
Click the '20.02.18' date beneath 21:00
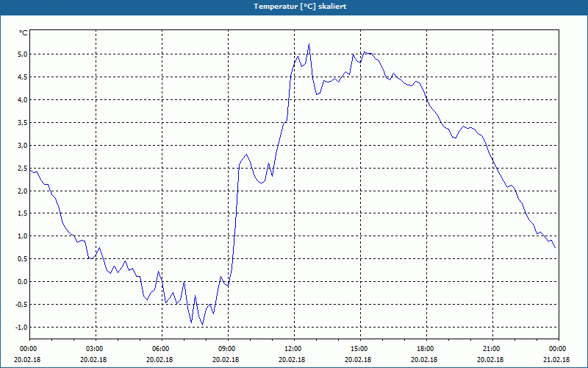490,360
